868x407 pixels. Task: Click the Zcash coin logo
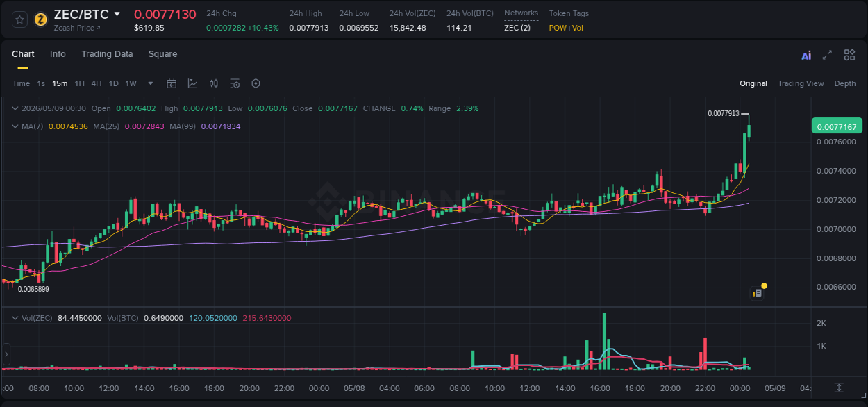[41, 19]
